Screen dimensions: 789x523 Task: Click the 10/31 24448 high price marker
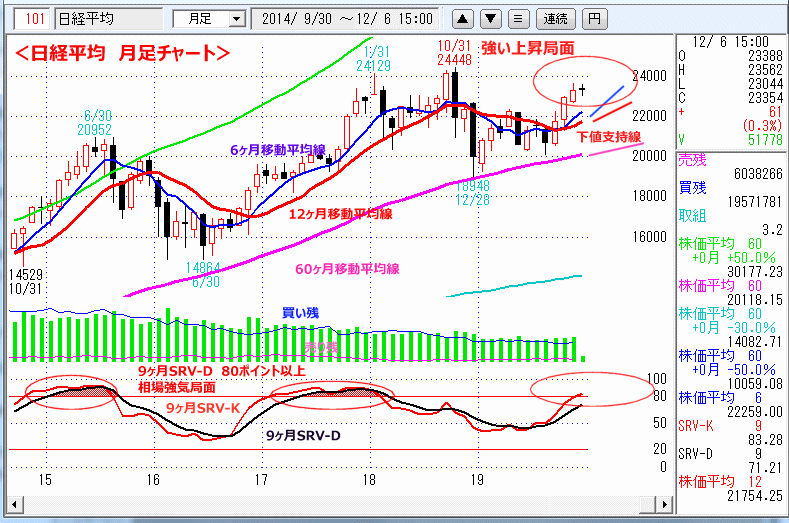click(456, 53)
